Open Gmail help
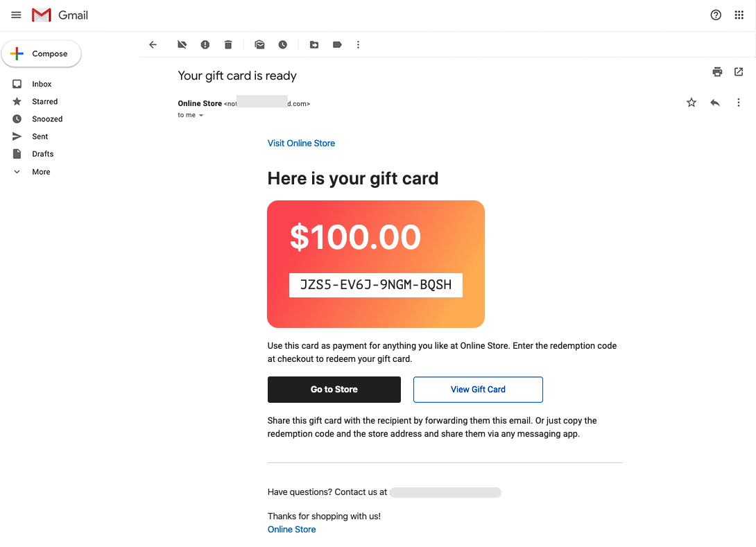 coord(716,15)
